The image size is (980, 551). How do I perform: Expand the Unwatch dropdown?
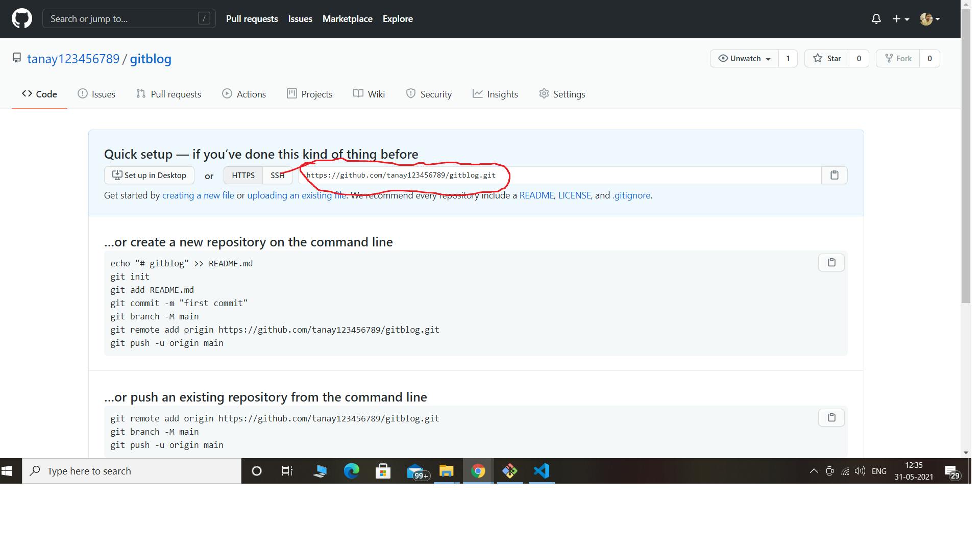pyautogui.click(x=744, y=59)
